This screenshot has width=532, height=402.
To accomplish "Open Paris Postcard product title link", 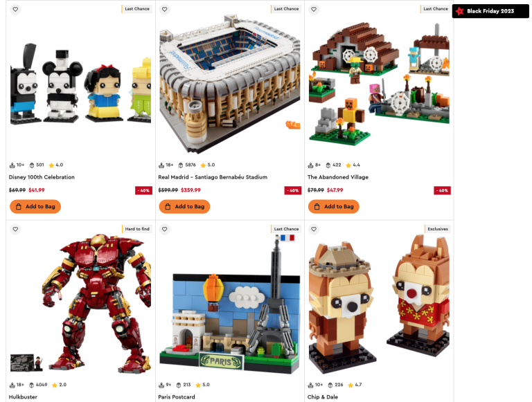I will coord(177,397).
